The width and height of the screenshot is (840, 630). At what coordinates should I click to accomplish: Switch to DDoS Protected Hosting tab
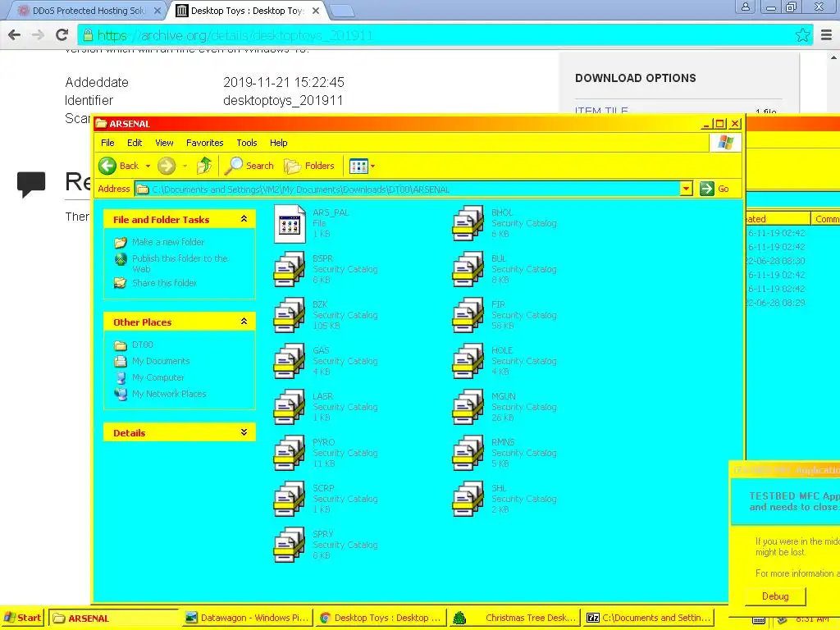click(x=89, y=11)
